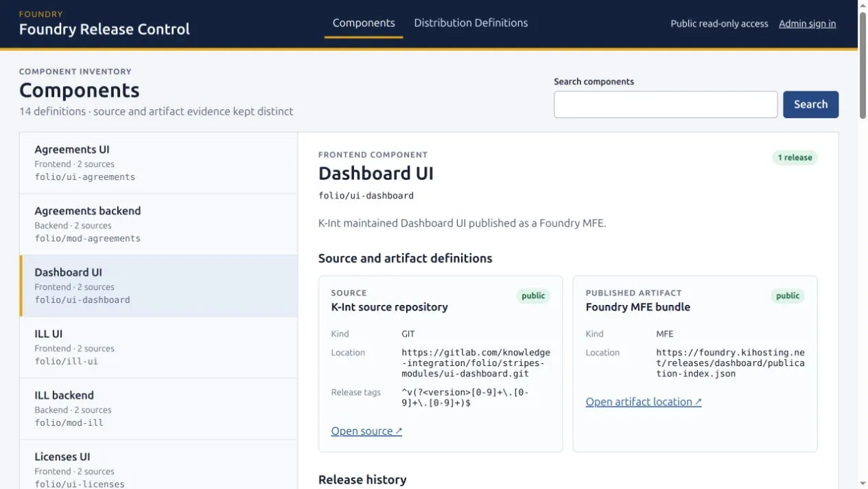This screenshot has width=868, height=489.
Task: Select ILL backend in component list
Action: point(159,409)
